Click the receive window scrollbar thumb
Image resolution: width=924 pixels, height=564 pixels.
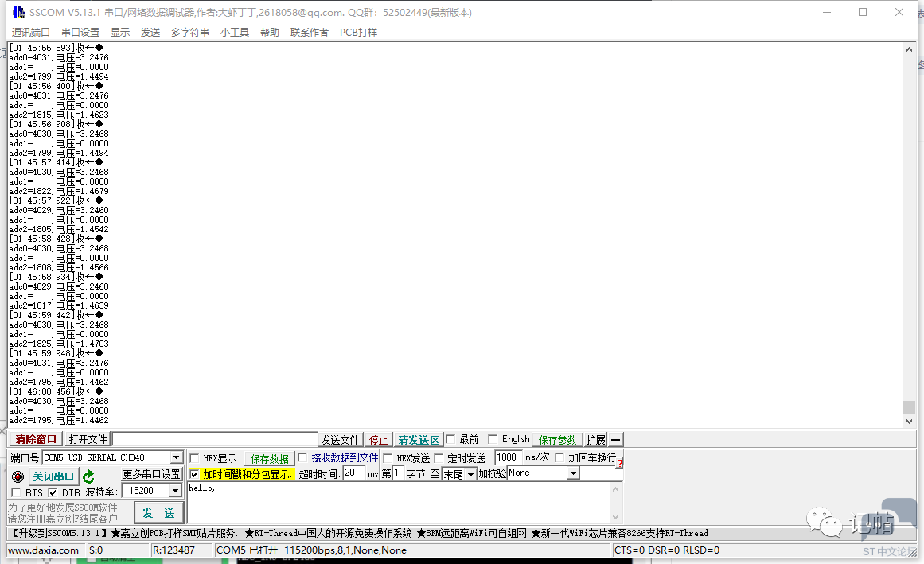pyautogui.click(x=909, y=407)
